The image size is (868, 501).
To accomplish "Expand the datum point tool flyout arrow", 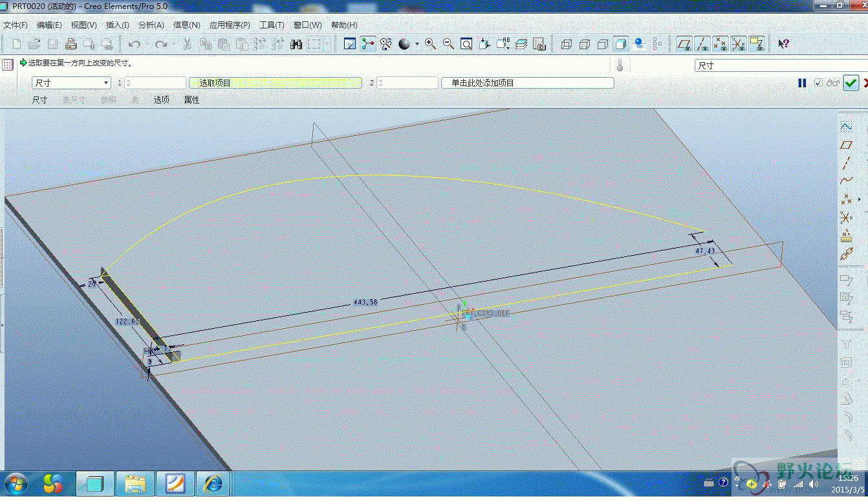I will tap(860, 199).
